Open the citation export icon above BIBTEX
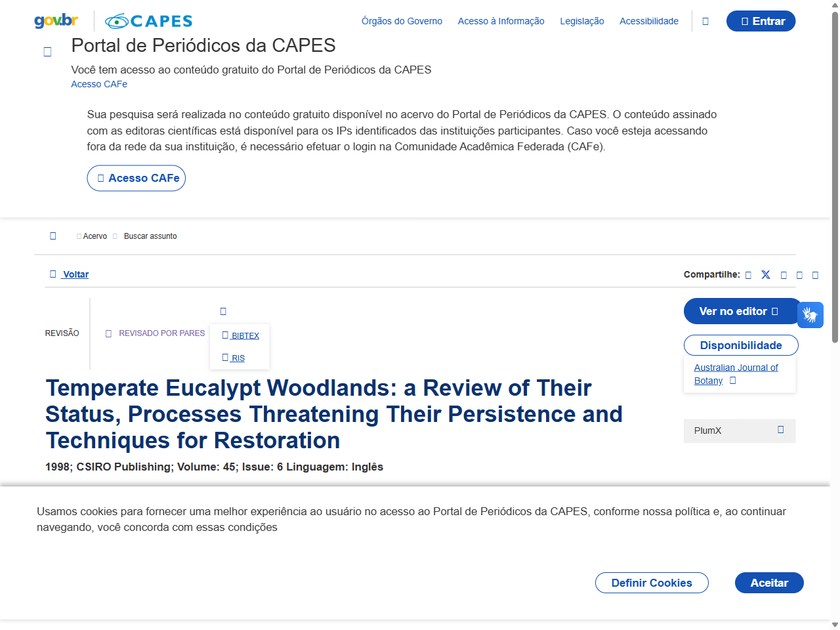Image resolution: width=840 pixels, height=630 pixels. click(x=222, y=310)
